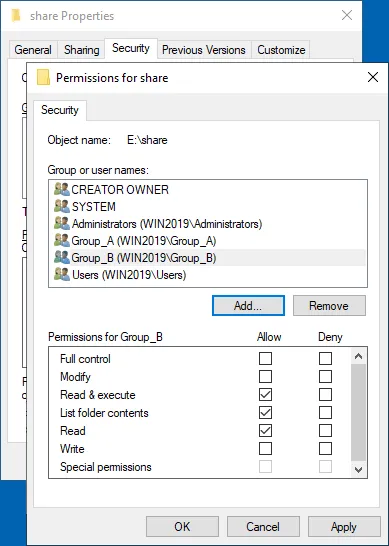Click the share Properties folder icon
This screenshot has width=389, height=546.
(x=16, y=16)
